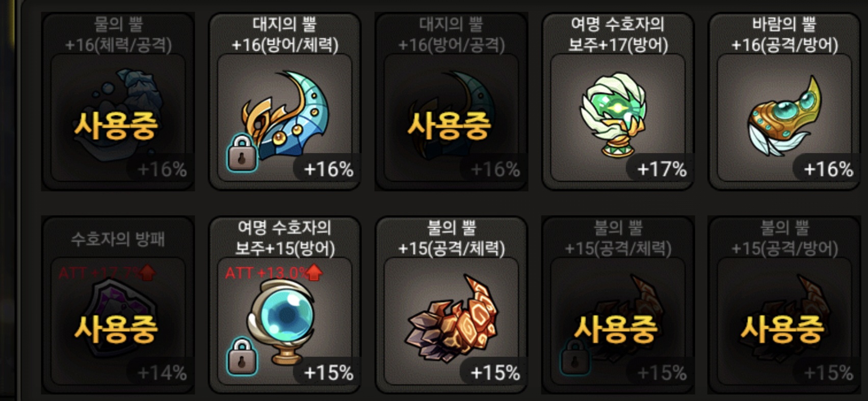Click the dimmed lock on in-use 불의 뿔 +15(공격/체력)
This screenshot has height=401, width=868.
coord(575,357)
